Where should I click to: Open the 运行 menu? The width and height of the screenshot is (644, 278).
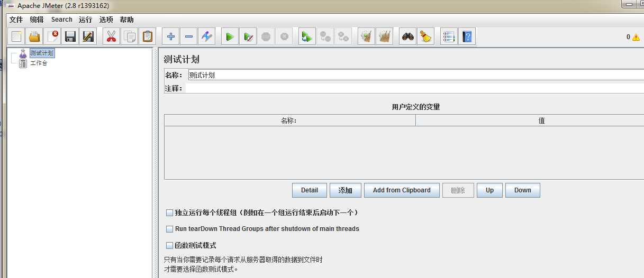(x=85, y=20)
